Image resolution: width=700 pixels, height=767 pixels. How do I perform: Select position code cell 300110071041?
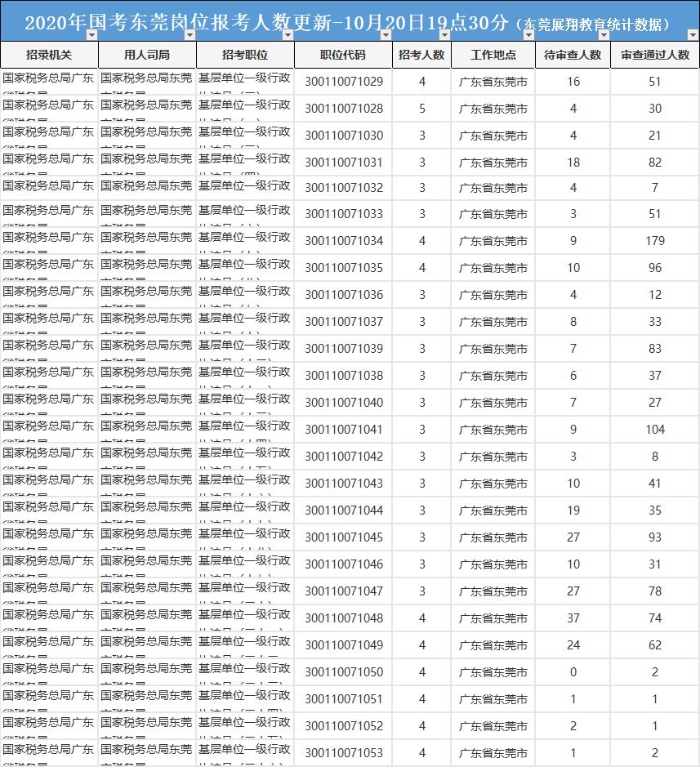point(343,429)
